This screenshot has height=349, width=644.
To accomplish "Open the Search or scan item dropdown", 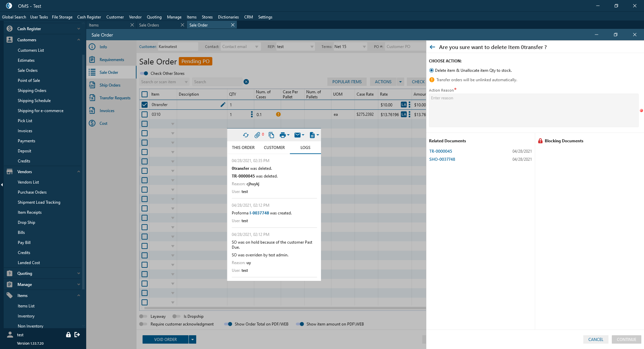I will click(x=186, y=82).
